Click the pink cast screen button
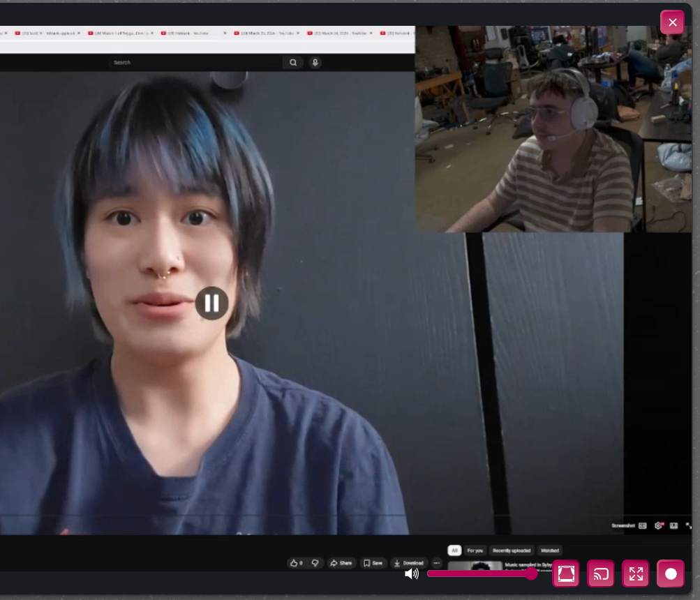 [601, 573]
